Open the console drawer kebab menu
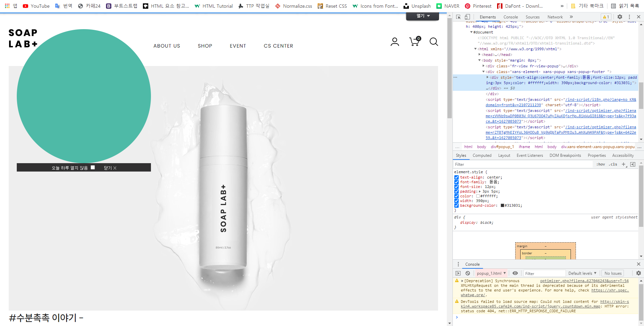Viewport: 644px width, 326px height. [458, 264]
